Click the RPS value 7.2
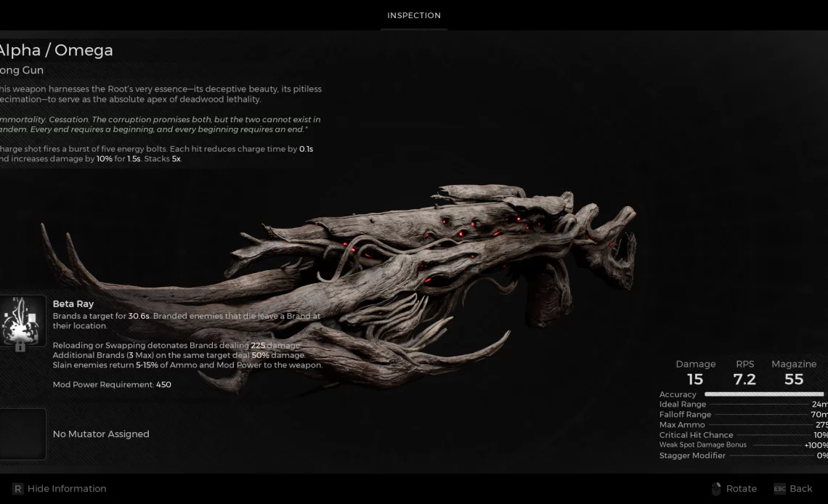This screenshot has height=504, width=828. tap(744, 379)
